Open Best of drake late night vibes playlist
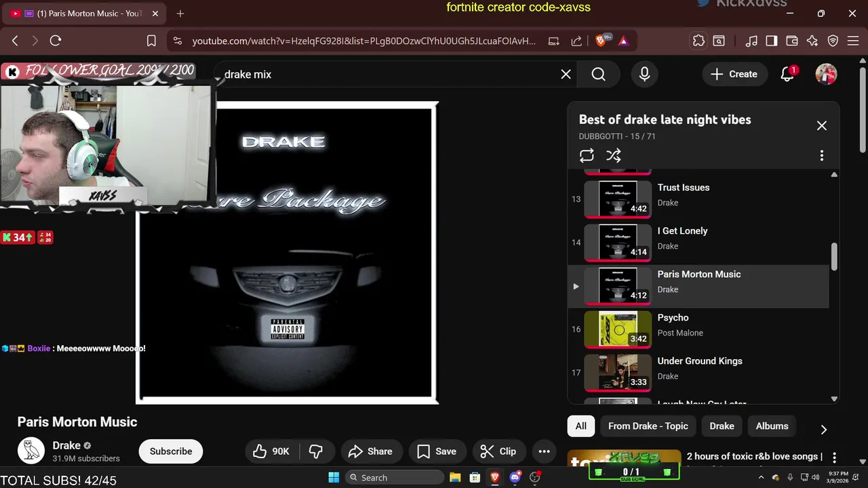Image resolution: width=868 pixels, height=488 pixels. pyautogui.click(x=665, y=119)
